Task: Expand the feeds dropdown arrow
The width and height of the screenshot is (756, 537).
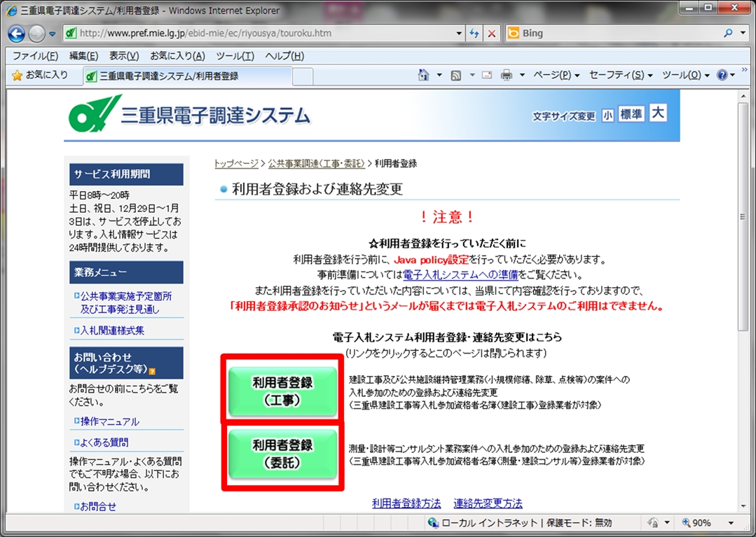Action: point(472,75)
